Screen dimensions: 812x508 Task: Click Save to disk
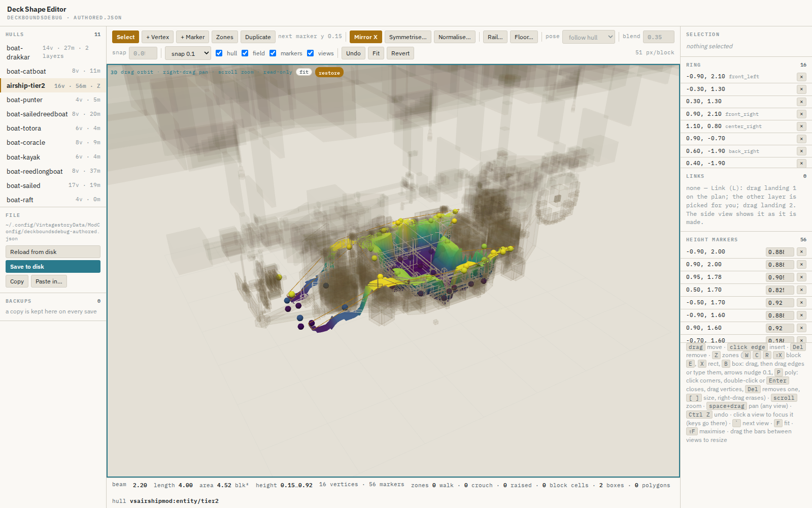coord(53,267)
